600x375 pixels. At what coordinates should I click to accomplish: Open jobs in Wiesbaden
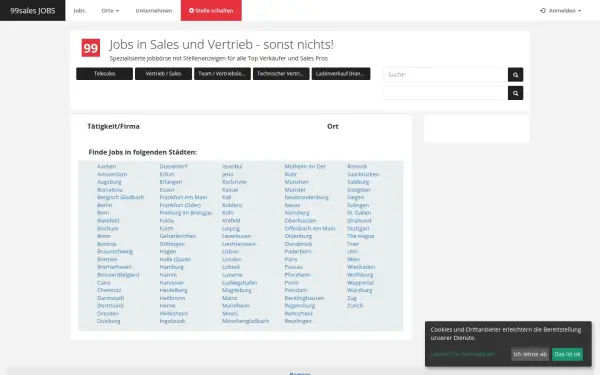[361, 267]
